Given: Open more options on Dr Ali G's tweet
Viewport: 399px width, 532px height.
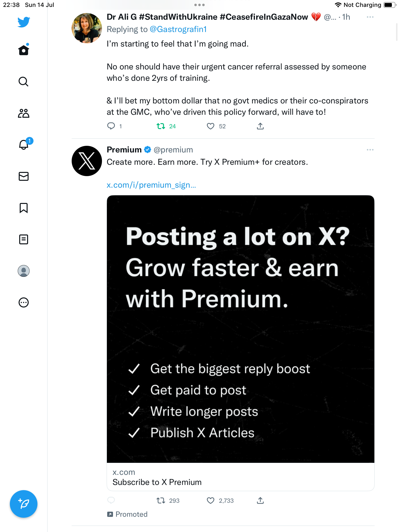Looking at the screenshot, I should point(370,17).
